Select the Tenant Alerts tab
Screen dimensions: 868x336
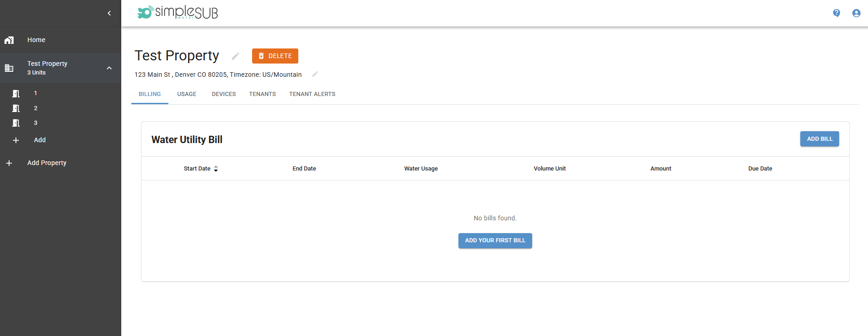[x=312, y=94]
